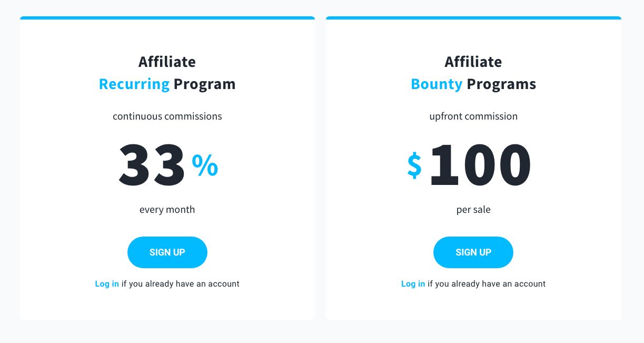This screenshot has height=343, width=644.
Task: Click Sign Up for the Bounty Programs
Action: [473, 252]
